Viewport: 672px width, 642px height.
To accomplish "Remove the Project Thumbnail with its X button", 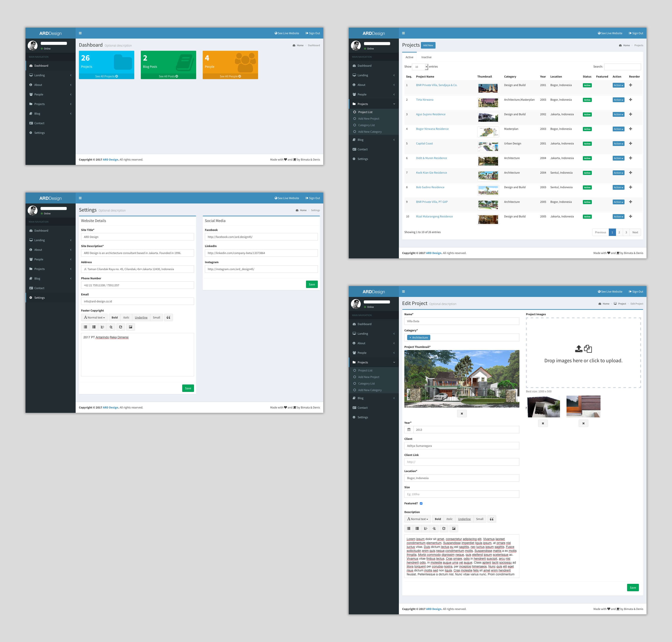I will pos(461,413).
